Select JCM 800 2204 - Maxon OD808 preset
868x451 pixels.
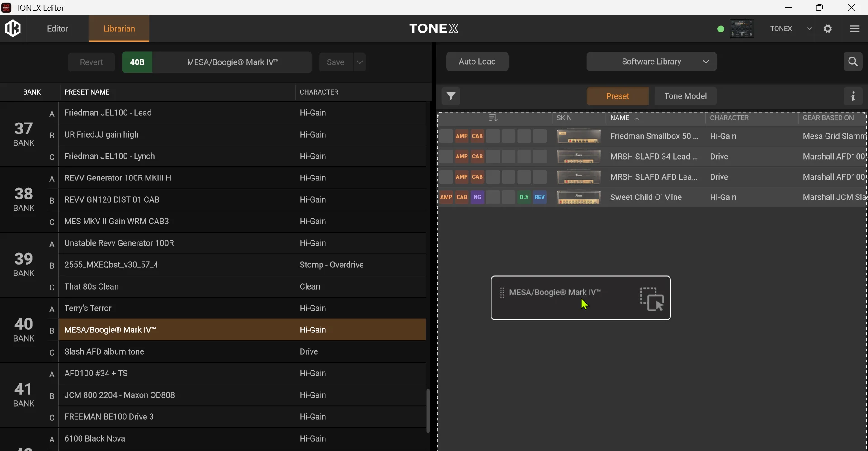[x=242, y=395]
